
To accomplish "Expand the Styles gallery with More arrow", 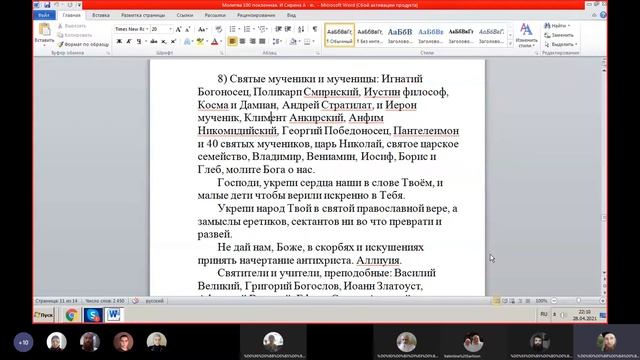I will pos(510,43).
